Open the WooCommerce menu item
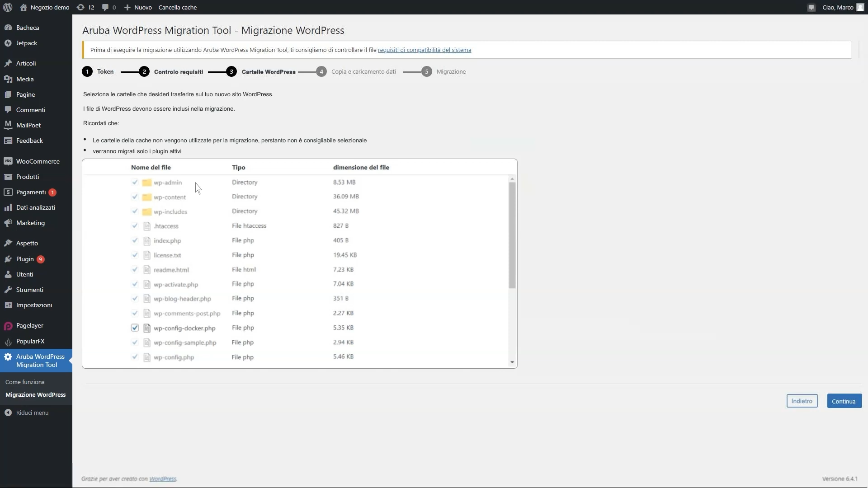Image resolution: width=868 pixels, height=488 pixels. click(x=36, y=161)
